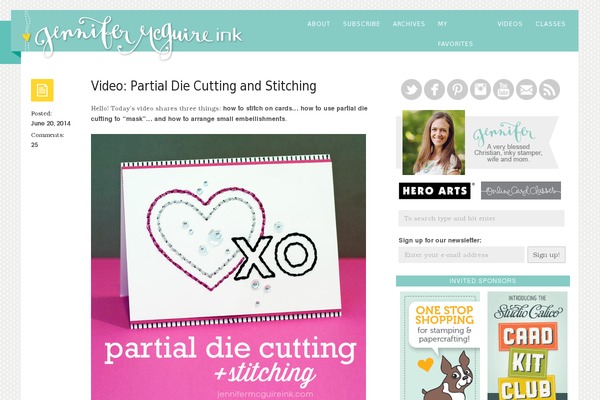Image resolution: width=600 pixels, height=400 pixels.
Task: Open the Facebook social icon
Action: pos(434,90)
